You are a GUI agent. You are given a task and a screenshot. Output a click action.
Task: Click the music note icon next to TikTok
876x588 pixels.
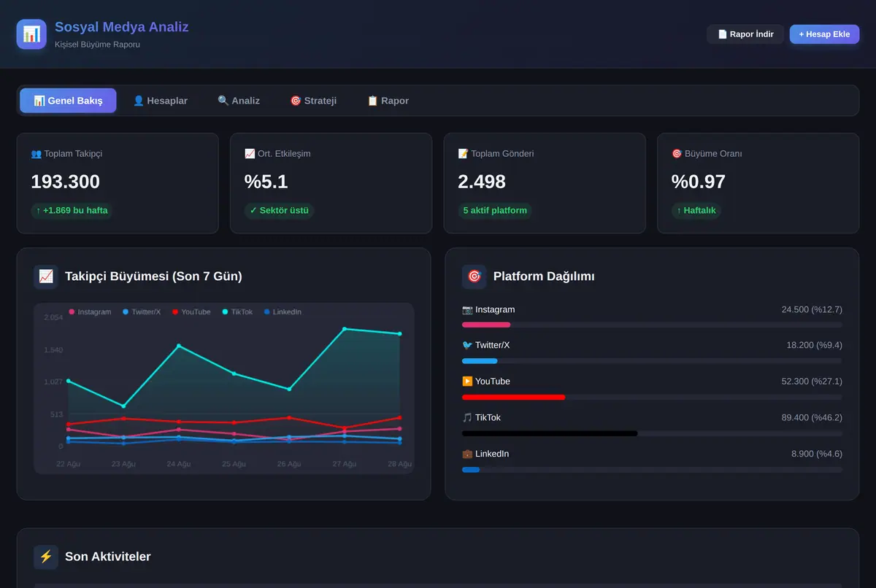click(467, 418)
